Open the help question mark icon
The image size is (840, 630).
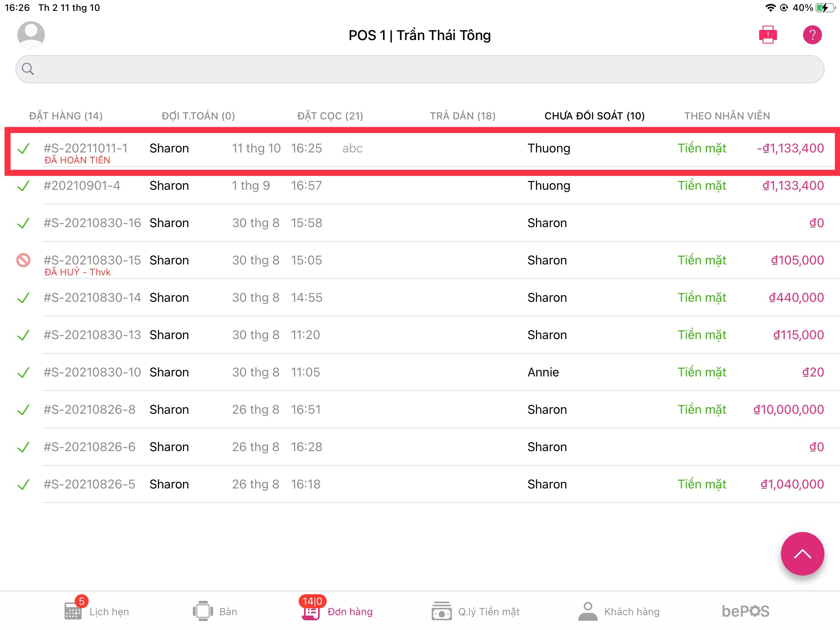(x=812, y=35)
